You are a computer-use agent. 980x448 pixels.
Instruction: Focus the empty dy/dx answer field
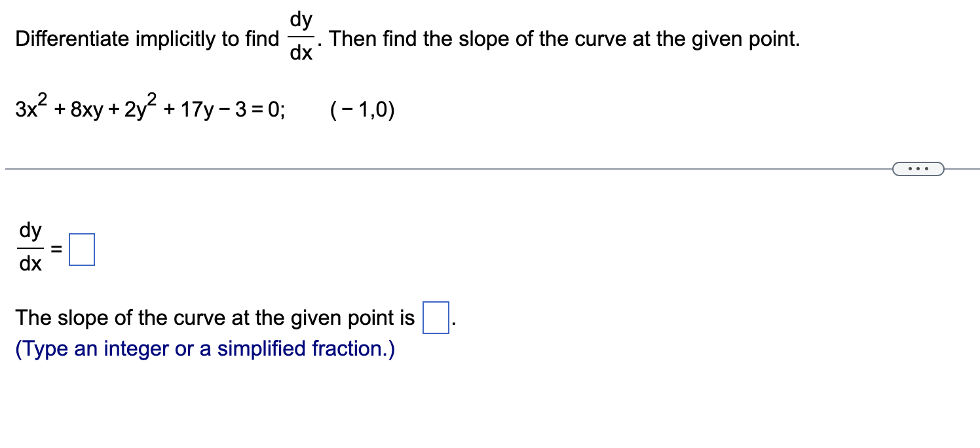(81, 249)
